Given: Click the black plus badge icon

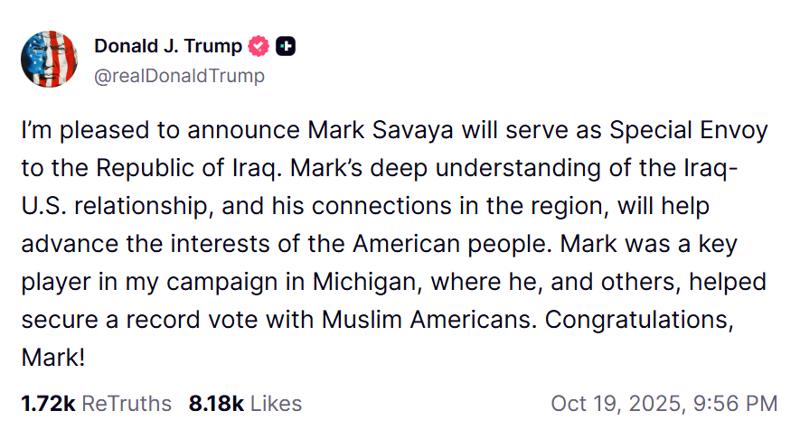Looking at the screenshot, I should pyautogui.click(x=285, y=46).
